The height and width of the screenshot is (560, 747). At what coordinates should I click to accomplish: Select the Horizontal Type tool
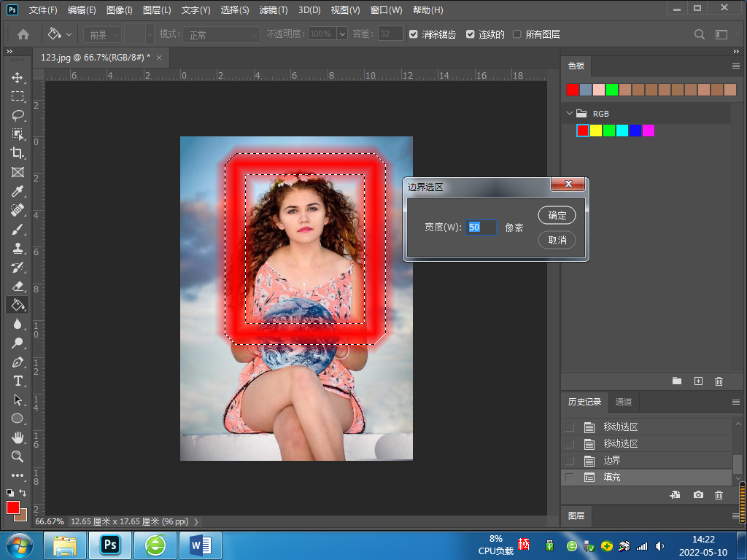click(18, 381)
